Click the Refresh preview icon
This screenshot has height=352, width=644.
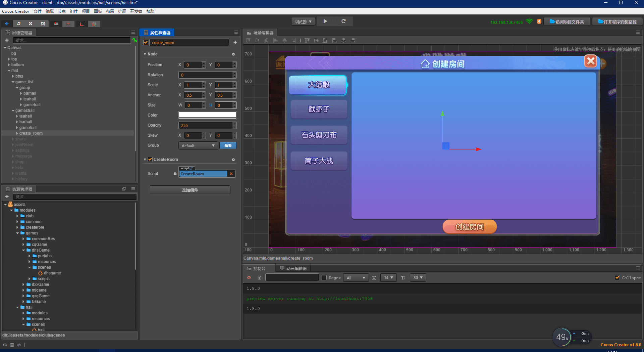[x=343, y=21]
